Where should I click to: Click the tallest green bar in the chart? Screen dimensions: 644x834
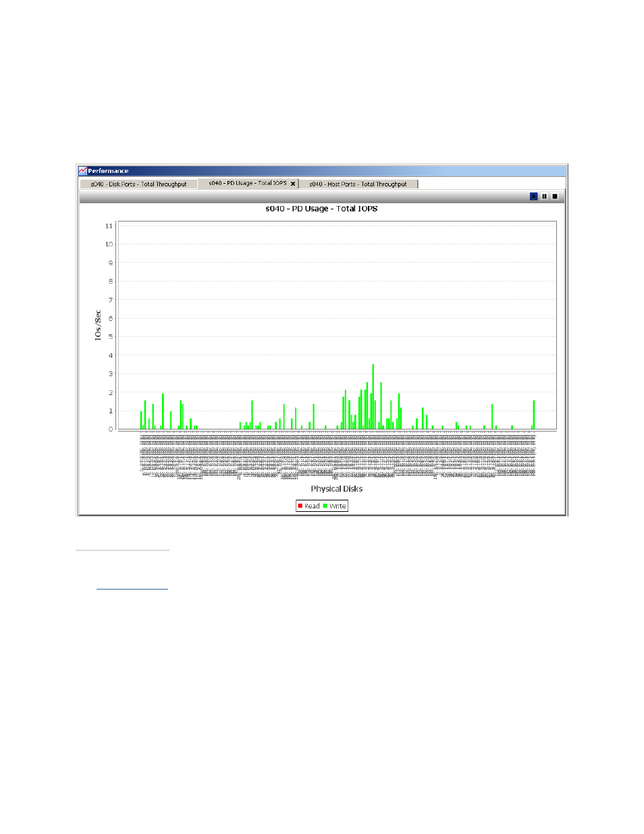pos(373,397)
